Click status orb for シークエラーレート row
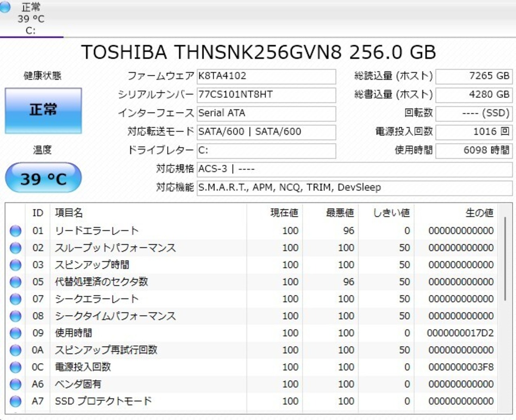This screenshot has width=516, height=420. click(15, 299)
